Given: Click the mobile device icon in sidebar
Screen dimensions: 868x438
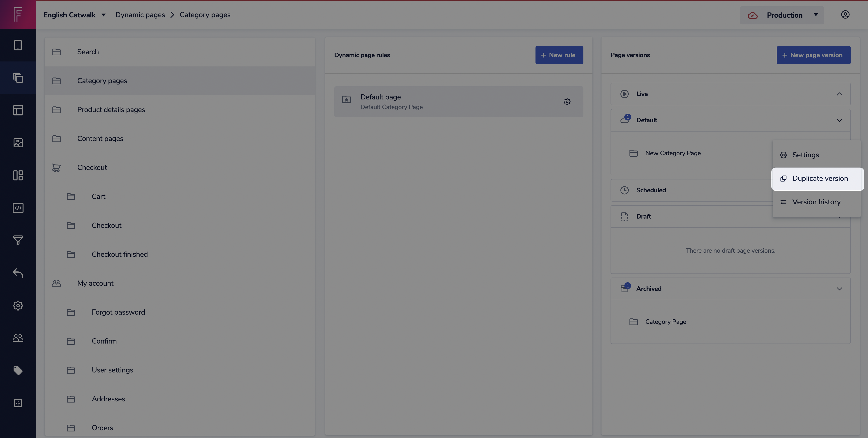Looking at the screenshot, I should coord(18,45).
